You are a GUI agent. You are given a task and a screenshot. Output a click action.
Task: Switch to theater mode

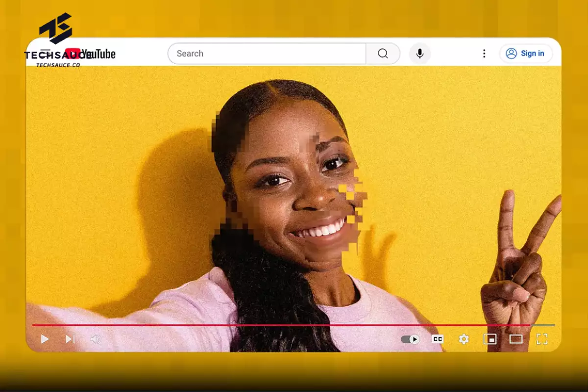pos(516,339)
